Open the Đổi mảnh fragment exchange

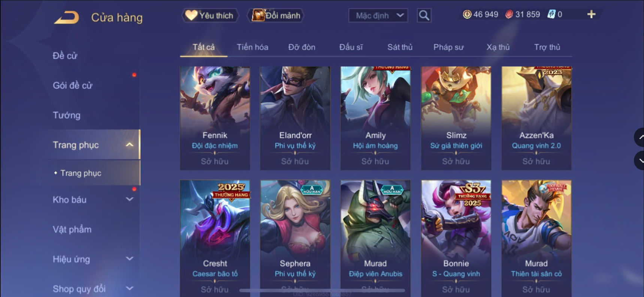pyautogui.click(x=276, y=15)
